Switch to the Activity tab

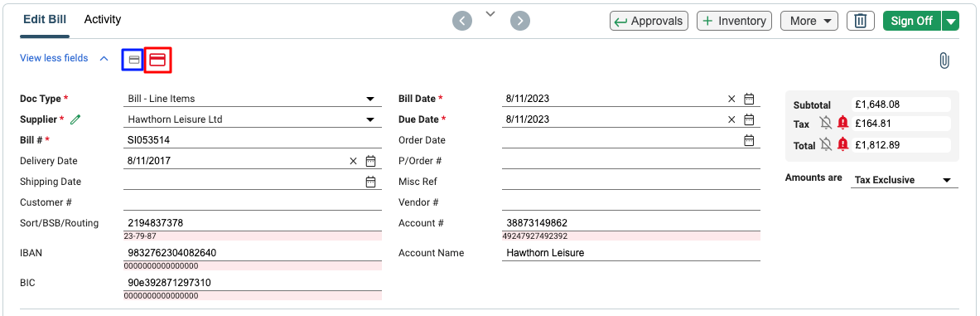tap(103, 19)
